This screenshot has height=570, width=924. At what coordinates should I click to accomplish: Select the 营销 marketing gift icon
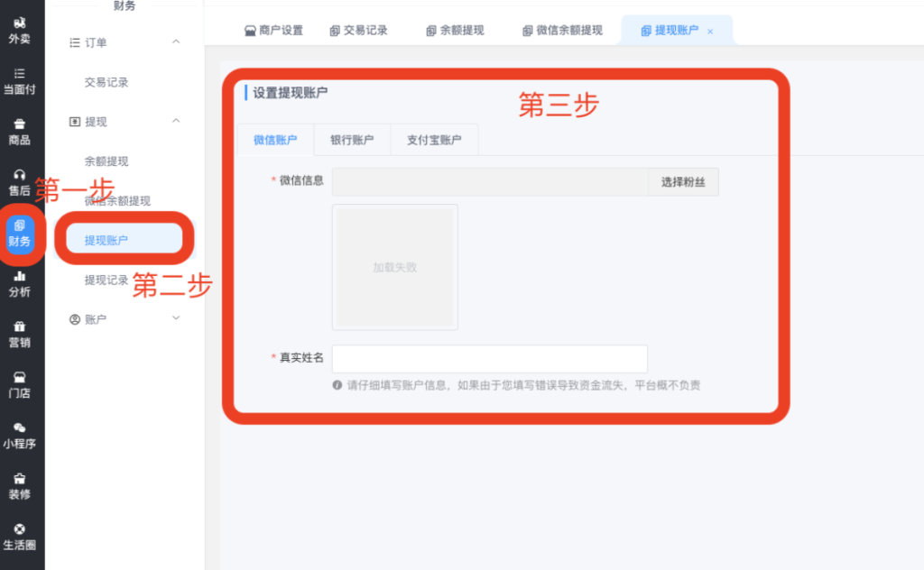click(x=20, y=334)
